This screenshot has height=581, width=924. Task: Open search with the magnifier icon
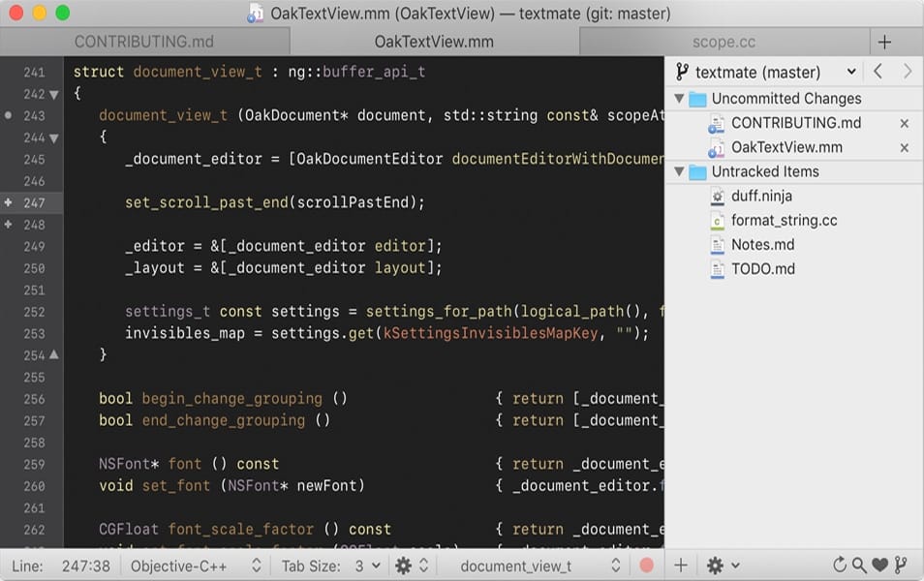coord(858,565)
